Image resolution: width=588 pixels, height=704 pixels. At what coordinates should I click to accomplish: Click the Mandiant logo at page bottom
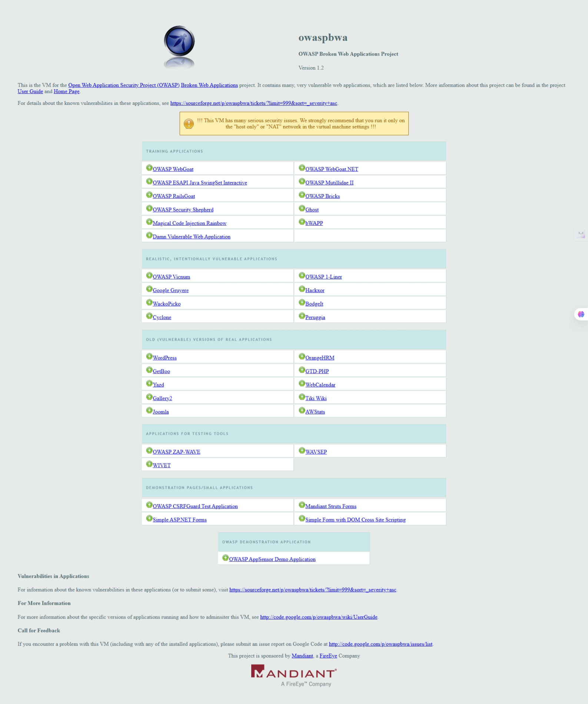pyautogui.click(x=294, y=675)
